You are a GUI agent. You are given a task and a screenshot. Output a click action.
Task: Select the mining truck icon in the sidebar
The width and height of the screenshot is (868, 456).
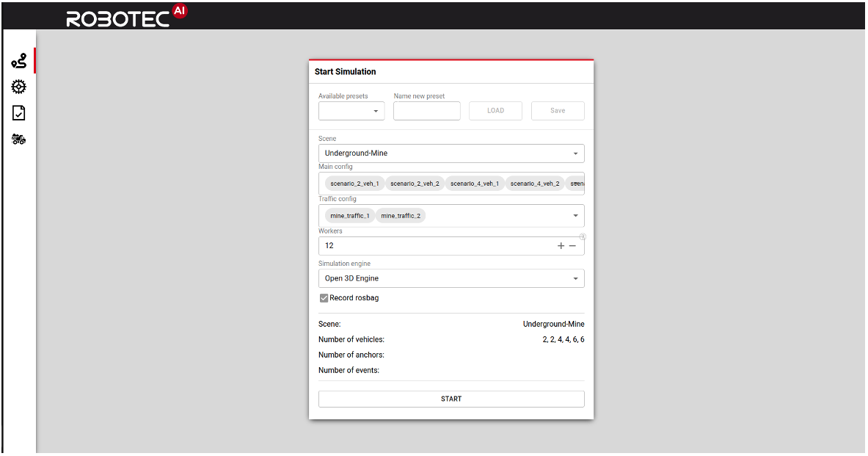point(18,139)
